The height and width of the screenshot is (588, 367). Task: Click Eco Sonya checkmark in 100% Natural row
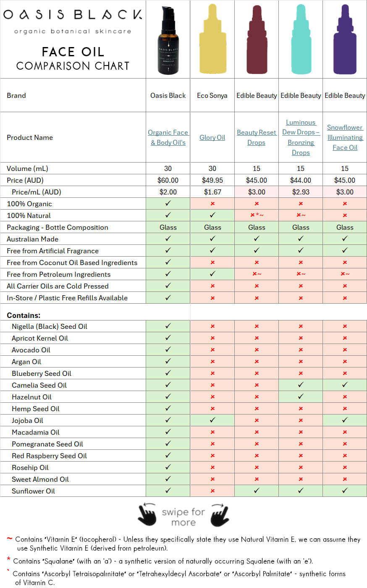click(x=212, y=215)
